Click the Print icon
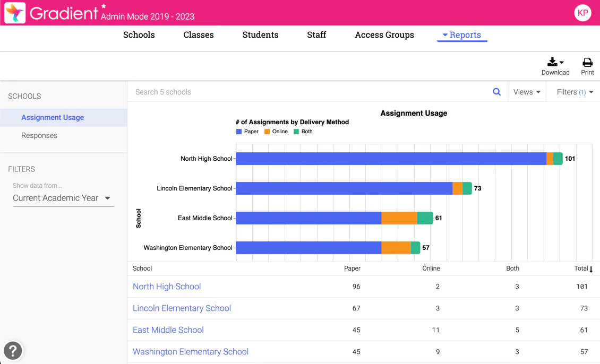The image size is (600, 364). (x=587, y=62)
